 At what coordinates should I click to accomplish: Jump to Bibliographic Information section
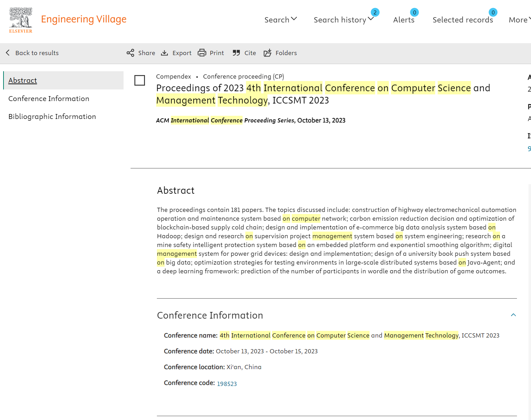pos(52,116)
